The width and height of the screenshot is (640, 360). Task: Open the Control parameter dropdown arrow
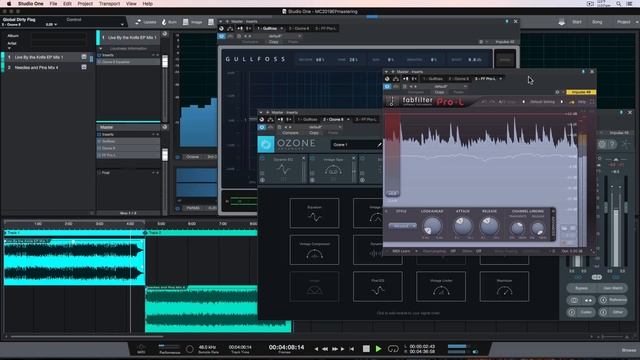point(122,24)
